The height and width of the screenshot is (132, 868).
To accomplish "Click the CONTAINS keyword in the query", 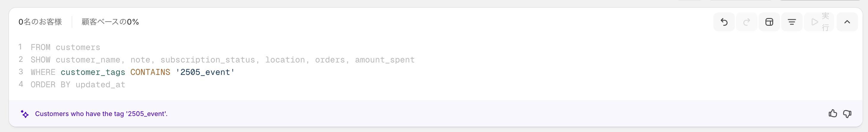I will click(150, 72).
